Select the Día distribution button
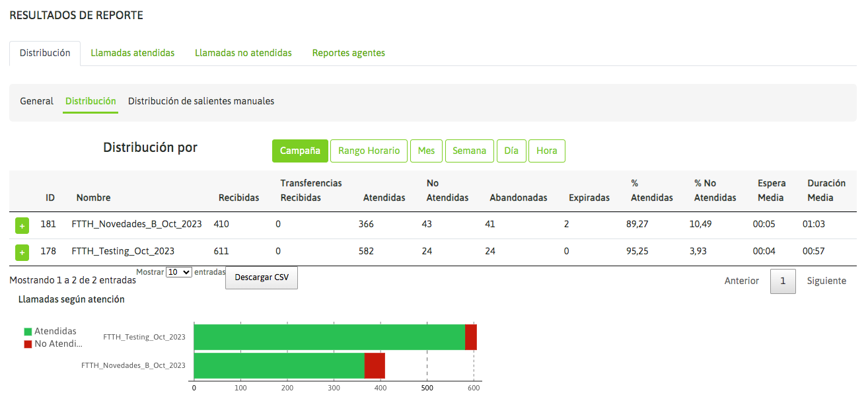 tap(511, 151)
